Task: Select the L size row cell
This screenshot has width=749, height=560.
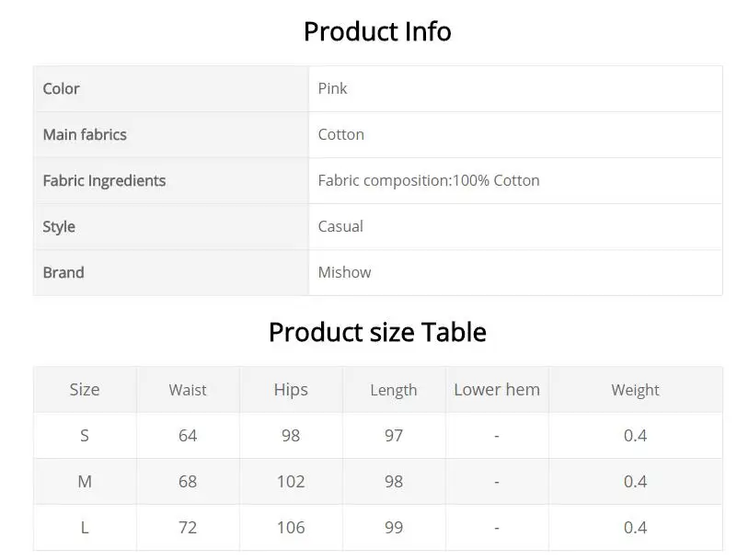Action: (85, 527)
